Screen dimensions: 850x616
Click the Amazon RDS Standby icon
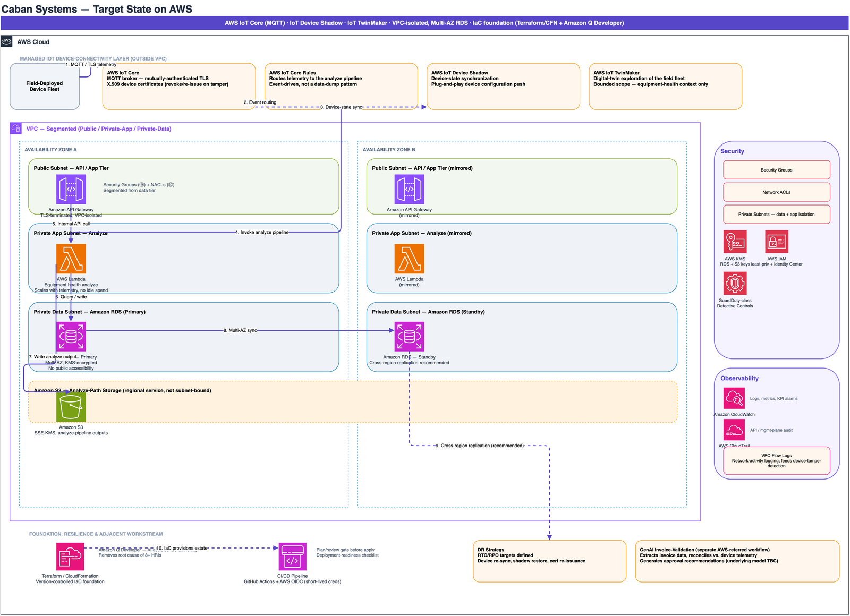(409, 337)
